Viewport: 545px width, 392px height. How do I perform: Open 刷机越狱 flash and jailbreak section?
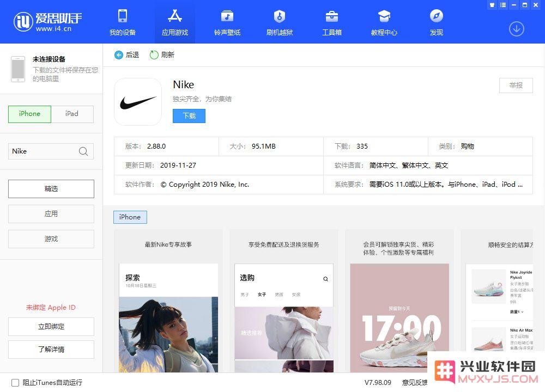tap(280, 22)
